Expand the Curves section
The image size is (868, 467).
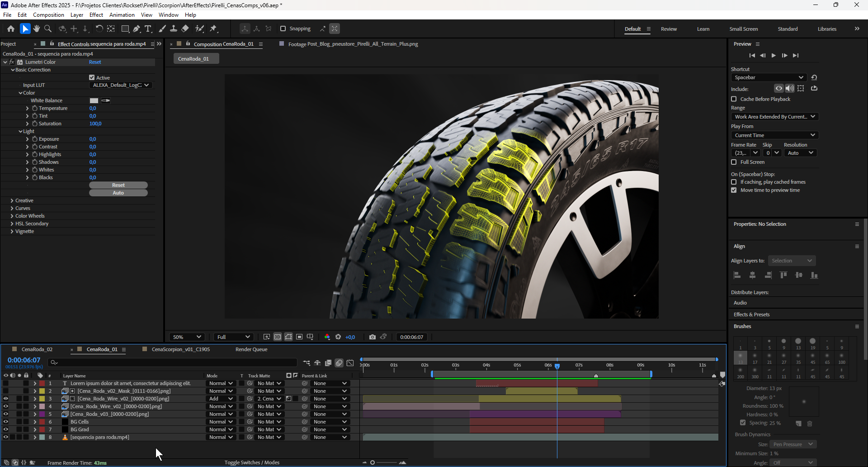pyautogui.click(x=12, y=208)
